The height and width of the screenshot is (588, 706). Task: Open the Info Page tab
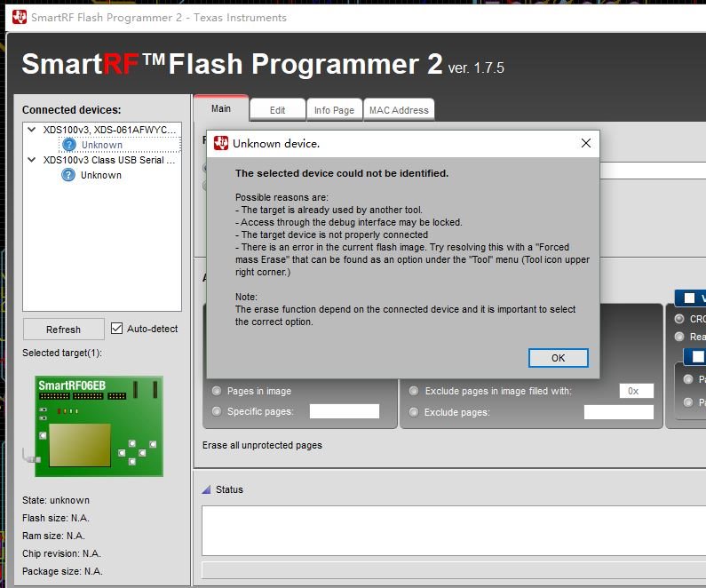pos(334,110)
